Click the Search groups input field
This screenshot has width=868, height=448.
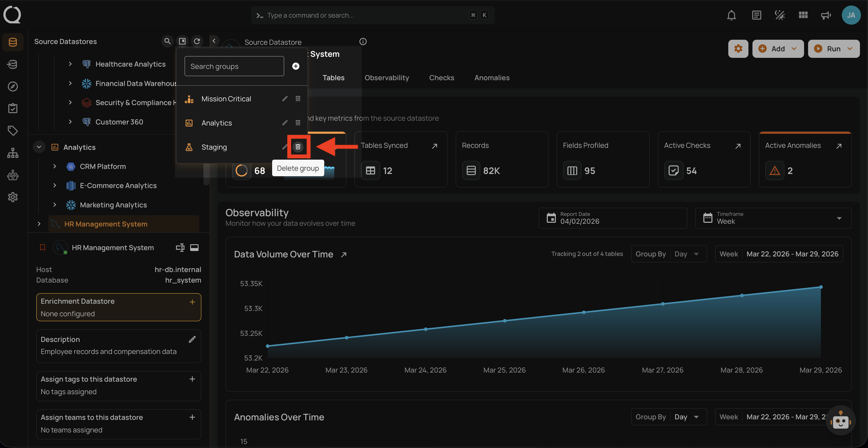234,66
